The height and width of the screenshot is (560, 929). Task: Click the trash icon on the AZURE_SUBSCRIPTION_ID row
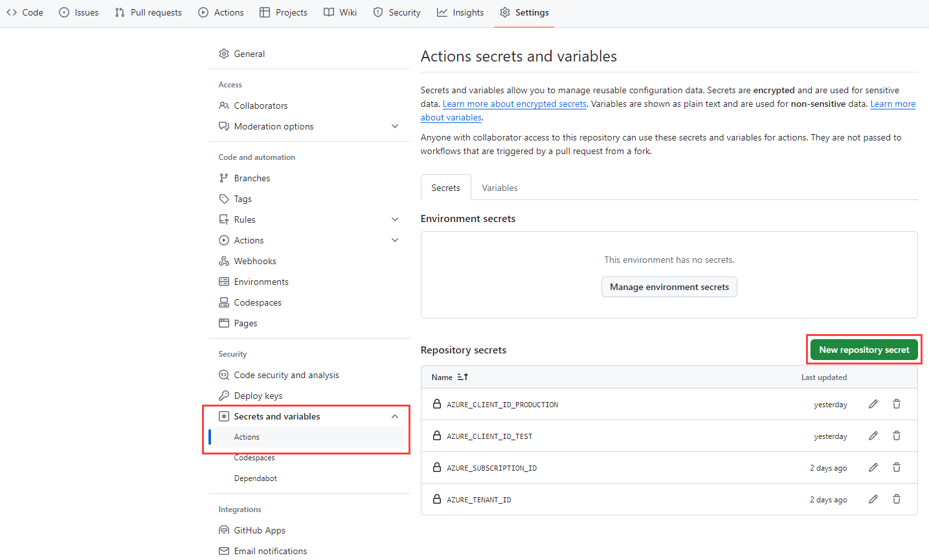897,467
